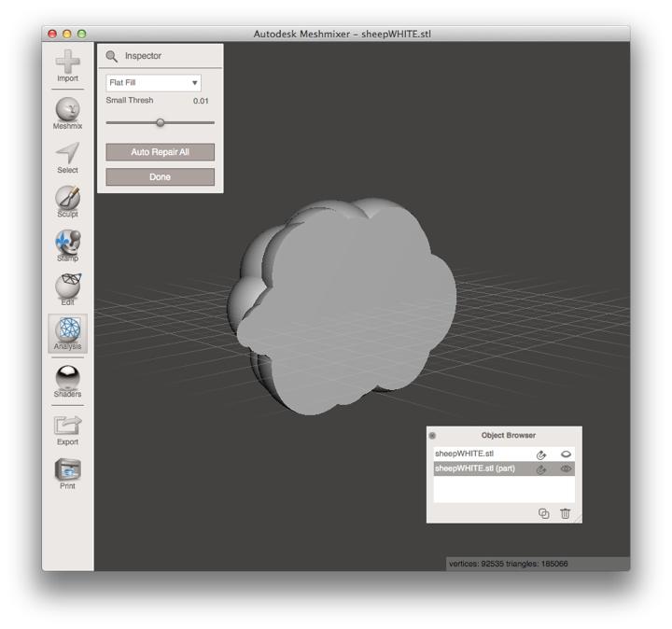This screenshot has height=629, width=672.
Task: Toggle magnet target for sheepWHITE.stl
Action: (x=541, y=454)
